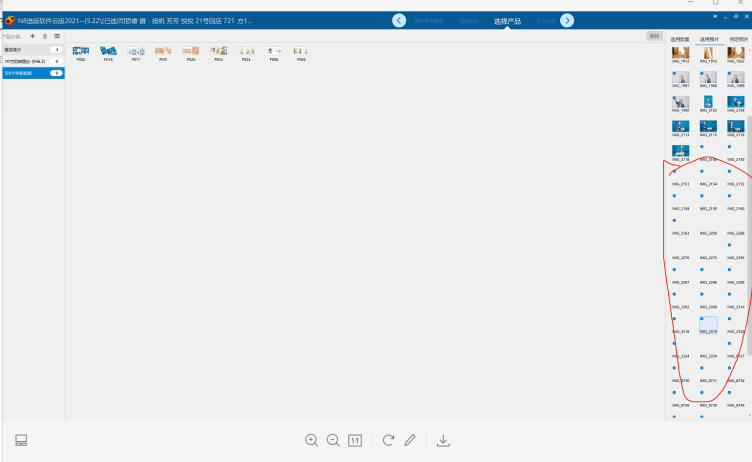
Task: Select photo IMG_1987 thumbnail
Action: coord(681,79)
